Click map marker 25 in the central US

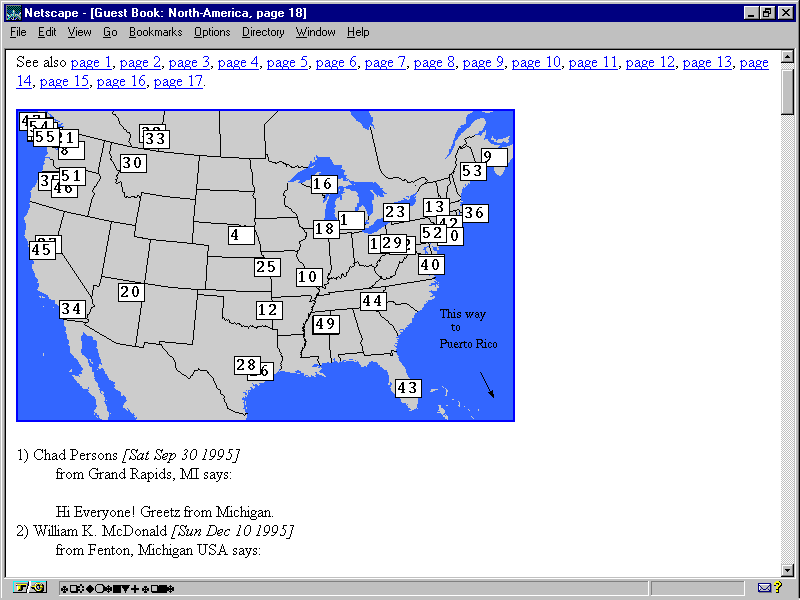266,267
